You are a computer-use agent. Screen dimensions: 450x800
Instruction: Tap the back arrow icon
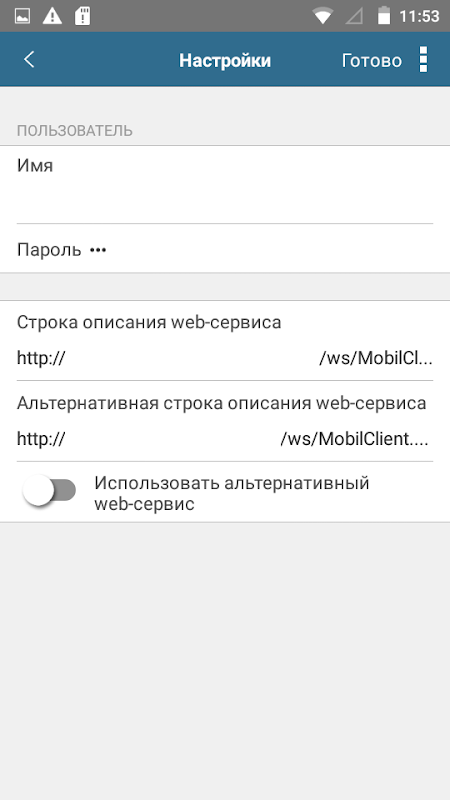point(29,60)
